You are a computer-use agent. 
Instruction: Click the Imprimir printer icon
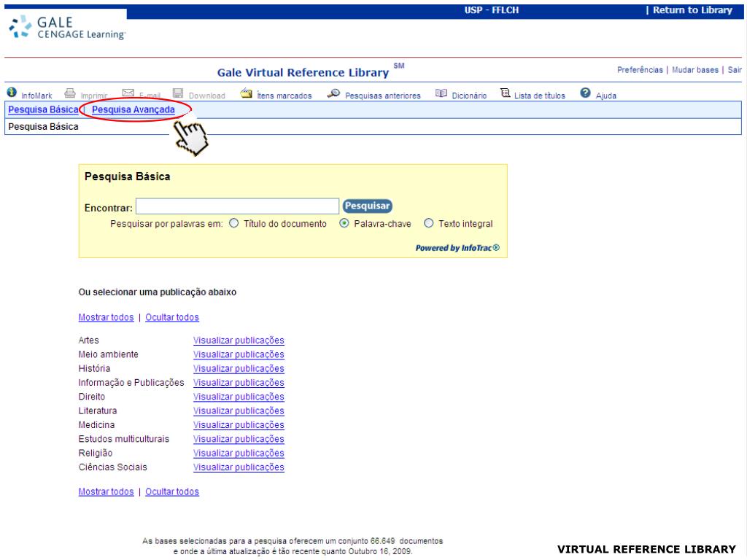tap(70, 93)
